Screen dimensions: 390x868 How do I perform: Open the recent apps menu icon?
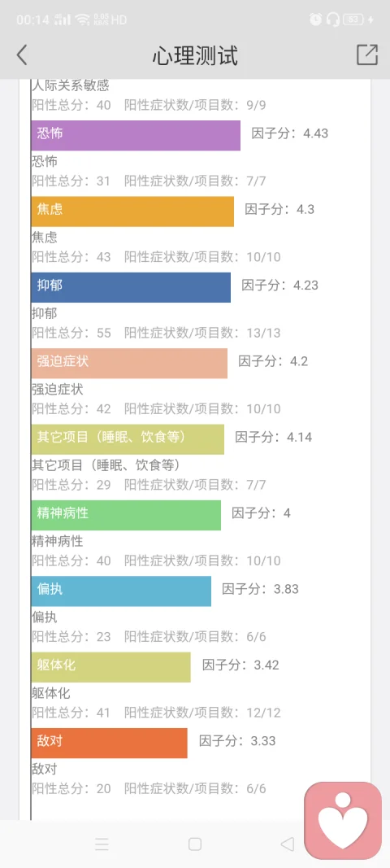pyautogui.click(x=102, y=844)
